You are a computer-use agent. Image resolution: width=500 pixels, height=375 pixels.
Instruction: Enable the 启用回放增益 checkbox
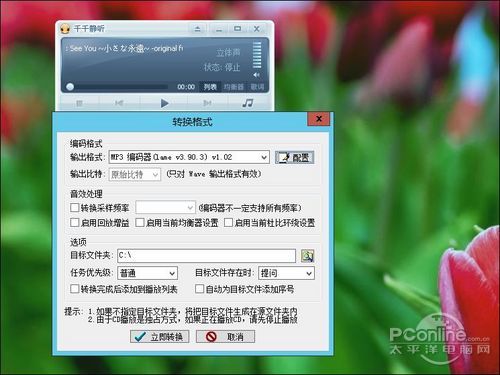pos(75,222)
